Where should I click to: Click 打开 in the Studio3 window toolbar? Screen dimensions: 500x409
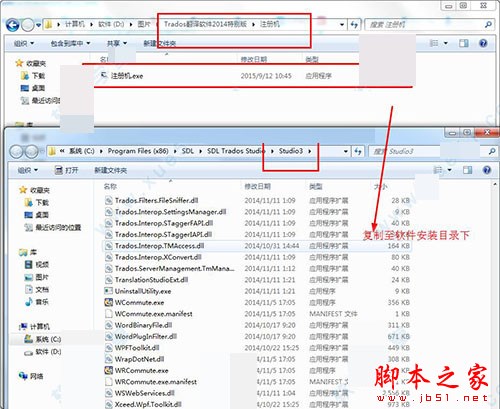click(x=67, y=170)
